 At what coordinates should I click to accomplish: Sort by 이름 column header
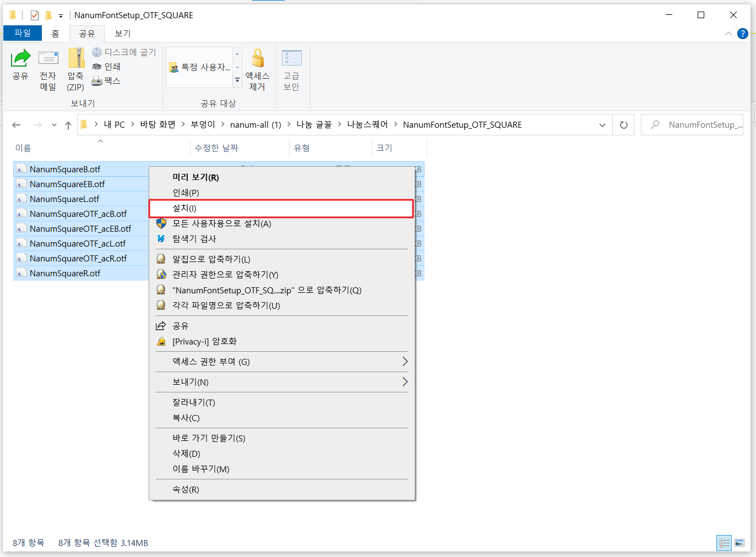pyautogui.click(x=101, y=148)
